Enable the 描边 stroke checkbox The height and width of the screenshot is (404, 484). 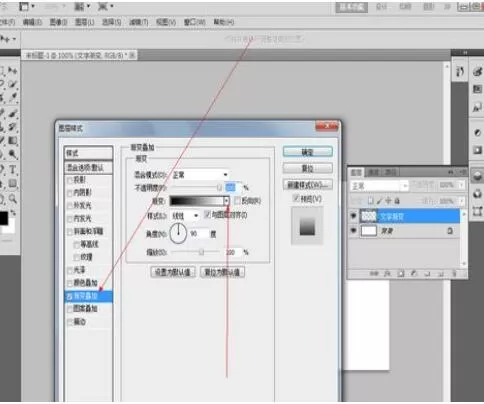70,322
